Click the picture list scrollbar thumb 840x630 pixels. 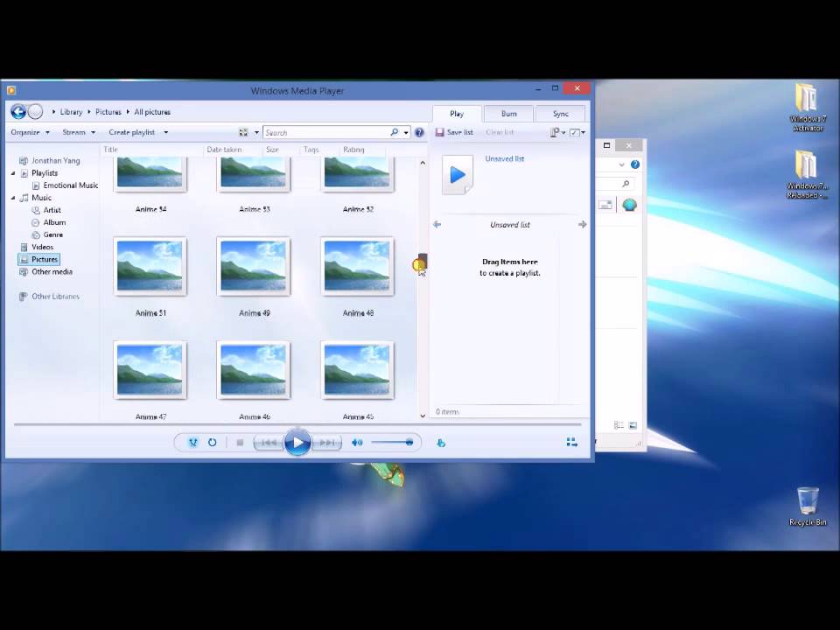pos(423,262)
